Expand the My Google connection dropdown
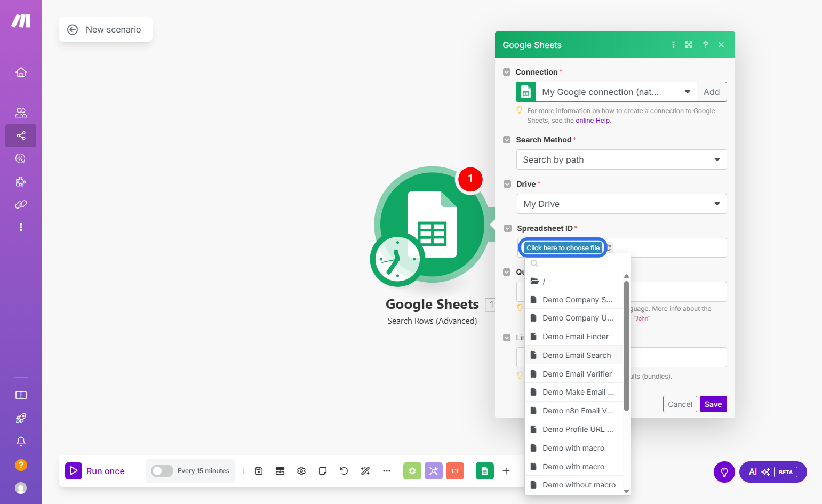 [616, 92]
